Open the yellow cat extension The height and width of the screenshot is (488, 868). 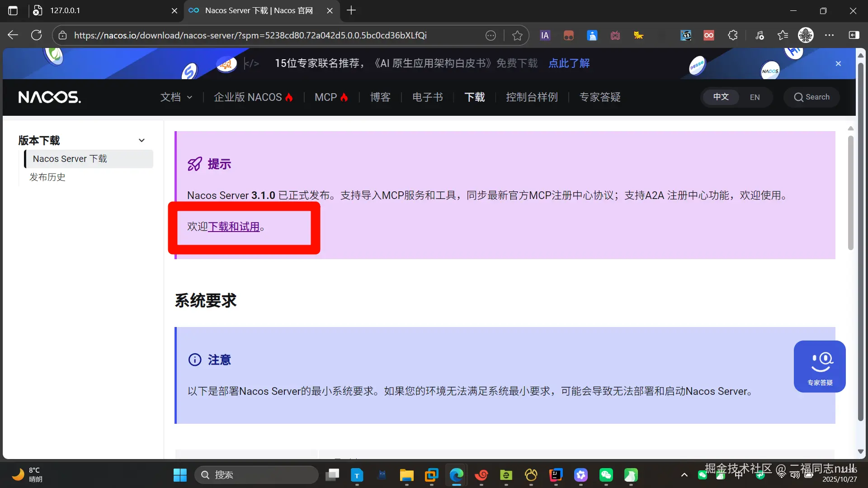[x=638, y=35]
